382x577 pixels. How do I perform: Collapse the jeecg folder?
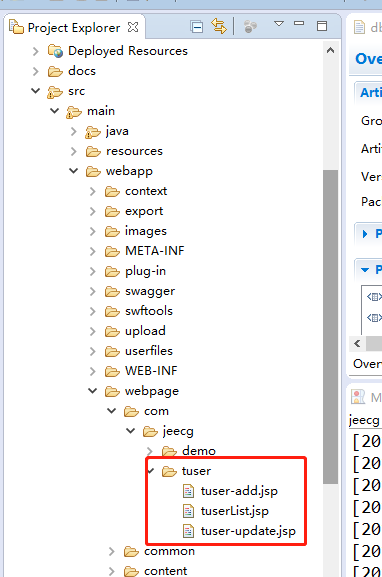pyautogui.click(x=131, y=431)
